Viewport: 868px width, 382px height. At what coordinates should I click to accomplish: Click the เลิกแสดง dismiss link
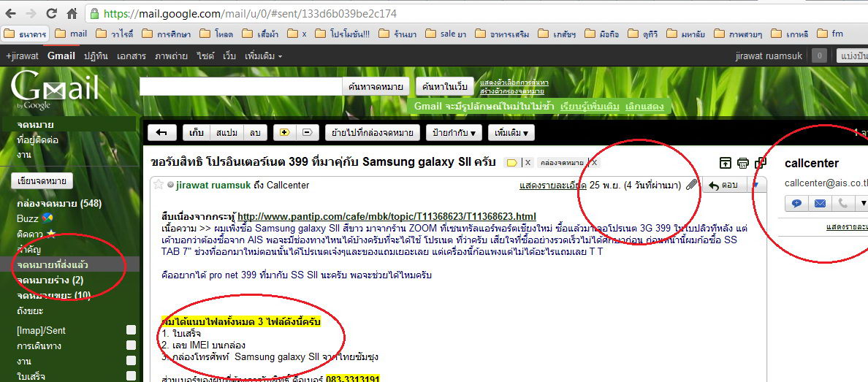(644, 107)
